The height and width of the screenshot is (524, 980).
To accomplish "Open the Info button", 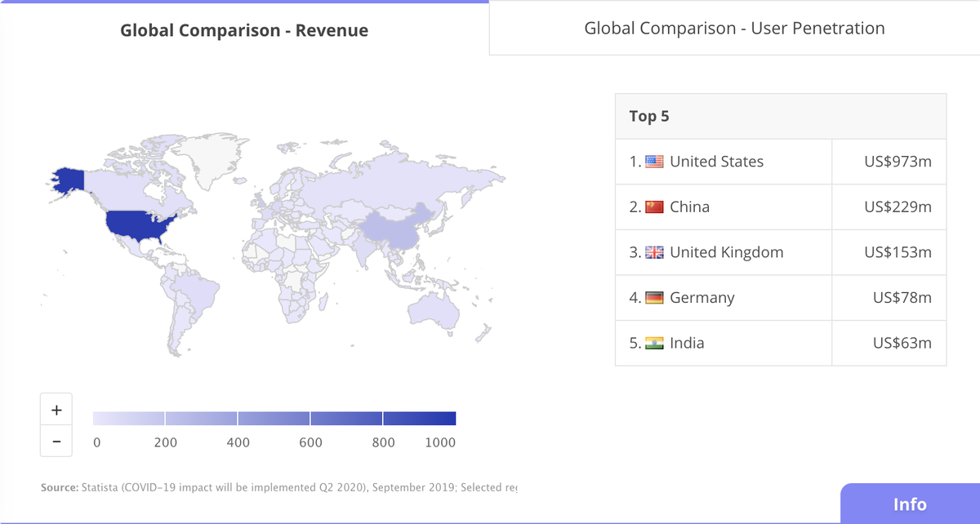I will (910, 504).
